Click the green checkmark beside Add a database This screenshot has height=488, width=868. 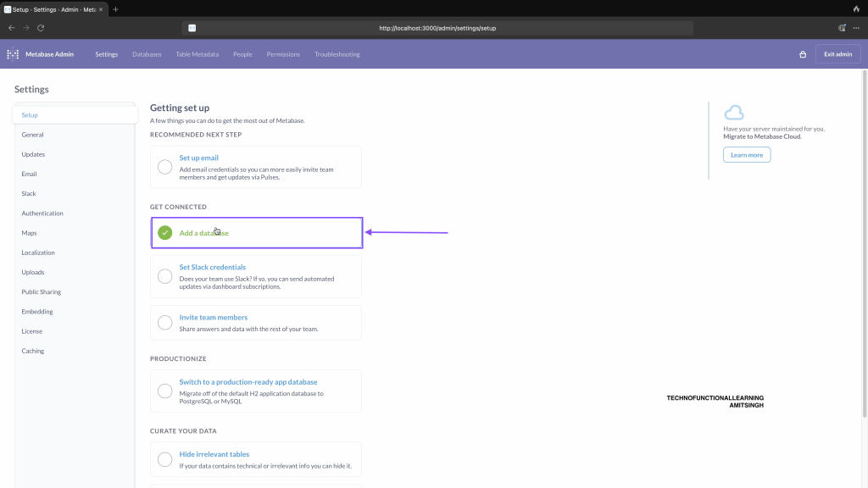coord(165,233)
